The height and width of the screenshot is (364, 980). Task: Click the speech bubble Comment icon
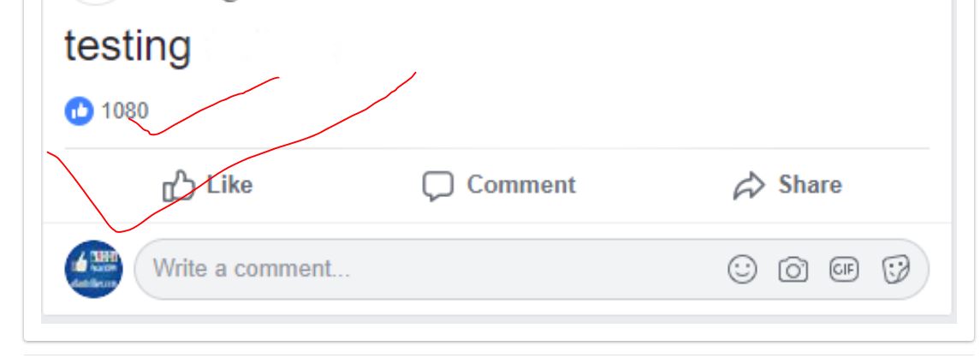click(x=437, y=186)
